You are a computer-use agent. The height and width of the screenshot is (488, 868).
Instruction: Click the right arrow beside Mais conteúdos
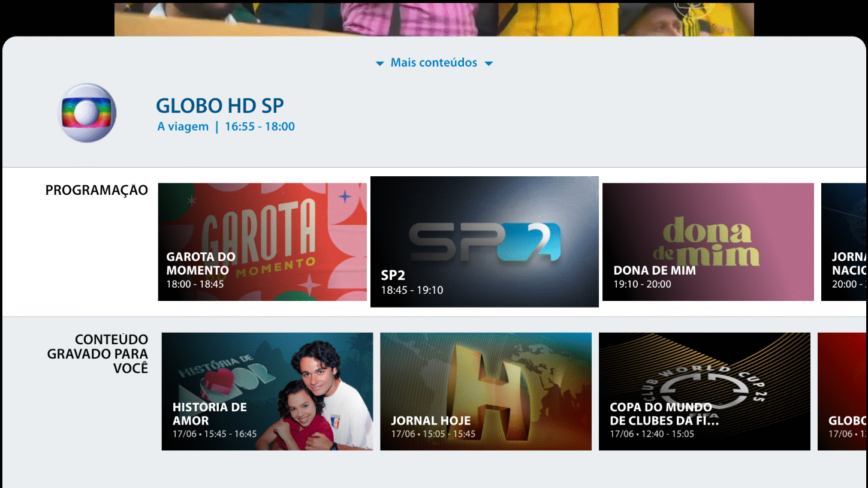[489, 64]
